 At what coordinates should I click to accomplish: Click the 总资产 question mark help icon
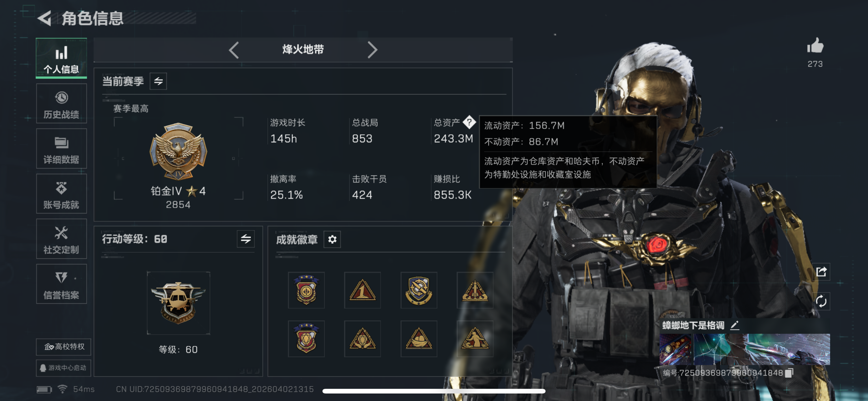click(x=469, y=122)
